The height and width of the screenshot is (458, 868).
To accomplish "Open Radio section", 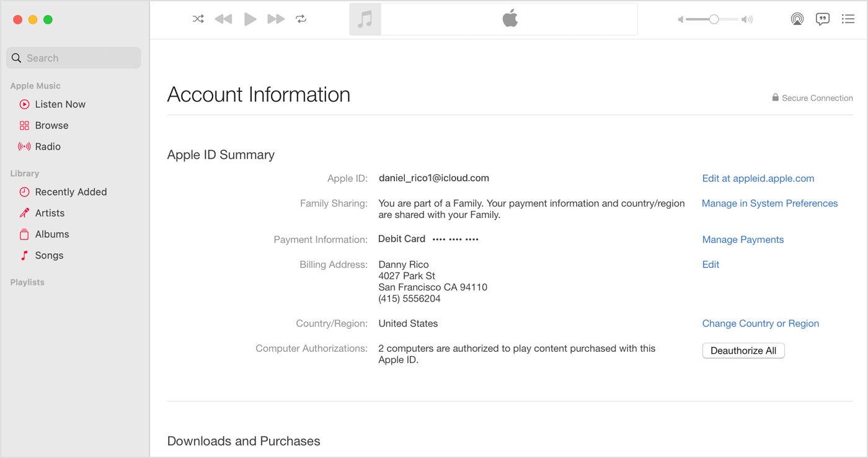I will click(48, 146).
